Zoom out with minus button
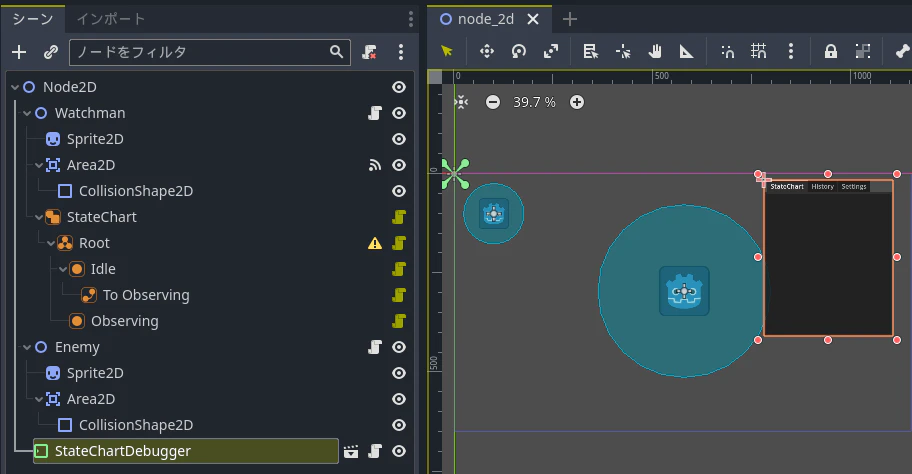Screen dimensions: 912x474 [493, 102]
